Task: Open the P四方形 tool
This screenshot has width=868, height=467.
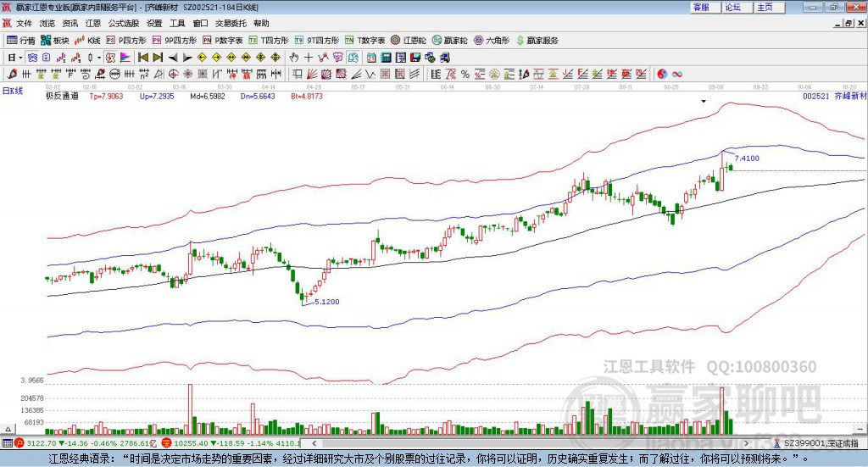Action: (126, 41)
